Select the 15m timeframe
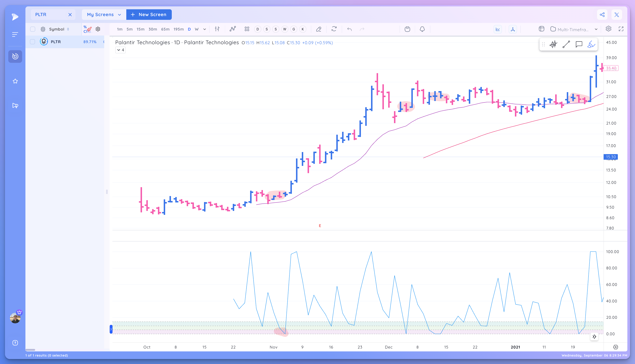 pyautogui.click(x=140, y=29)
